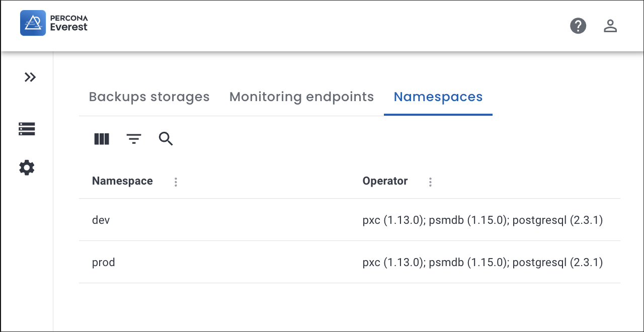Open the Namespace column actions menu
The width and height of the screenshot is (644, 332).
click(176, 182)
